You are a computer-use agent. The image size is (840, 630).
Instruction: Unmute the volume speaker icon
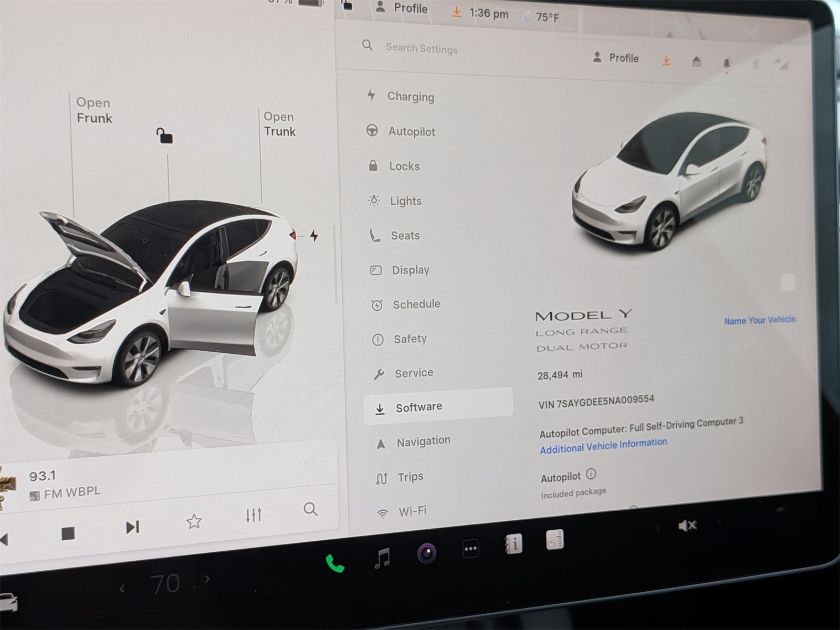687,525
